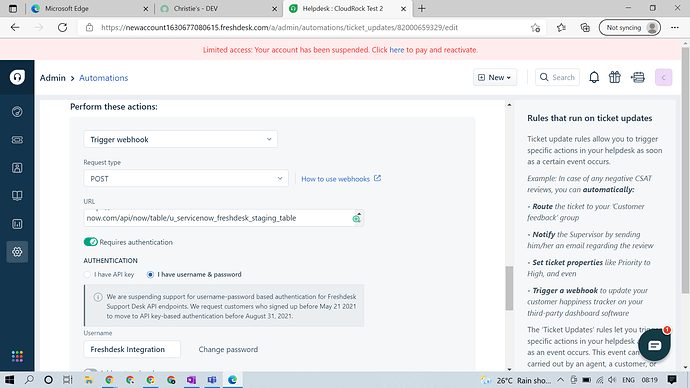
Task: Switch to the Microsoft Edge tab
Action: click(x=90, y=8)
